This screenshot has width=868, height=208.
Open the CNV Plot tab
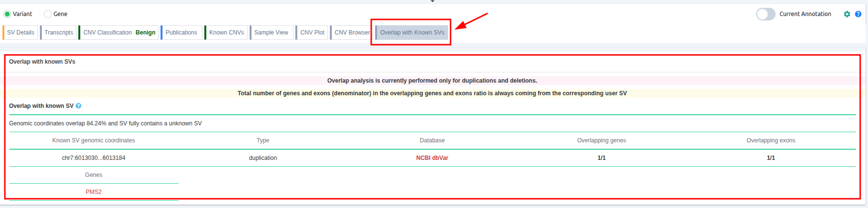pyautogui.click(x=312, y=33)
